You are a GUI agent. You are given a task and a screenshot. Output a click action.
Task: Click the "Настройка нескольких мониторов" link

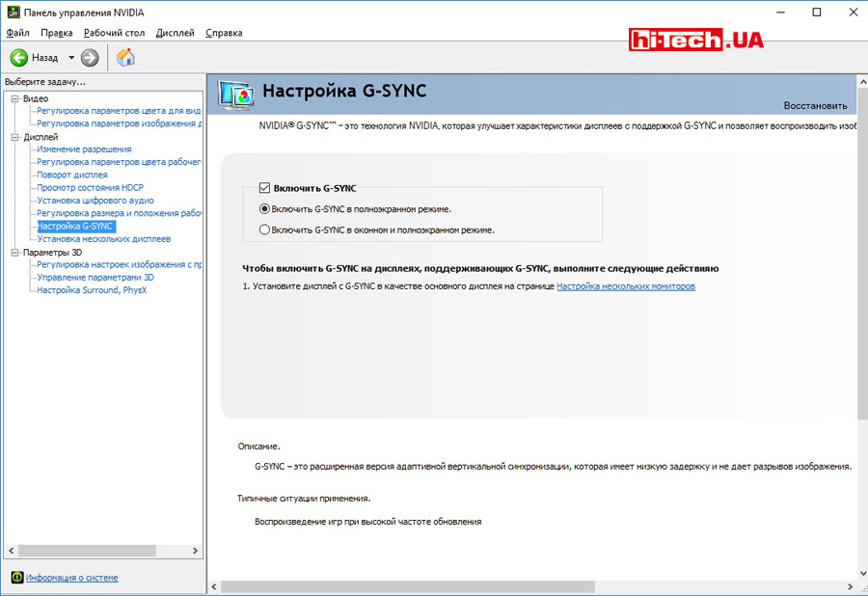pyautogui.click(x=625, y=286)
